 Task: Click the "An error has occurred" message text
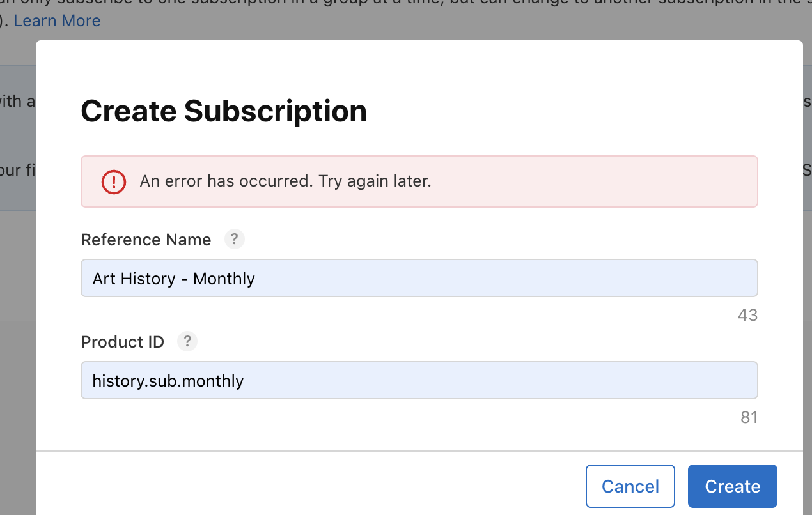(286, 181)
